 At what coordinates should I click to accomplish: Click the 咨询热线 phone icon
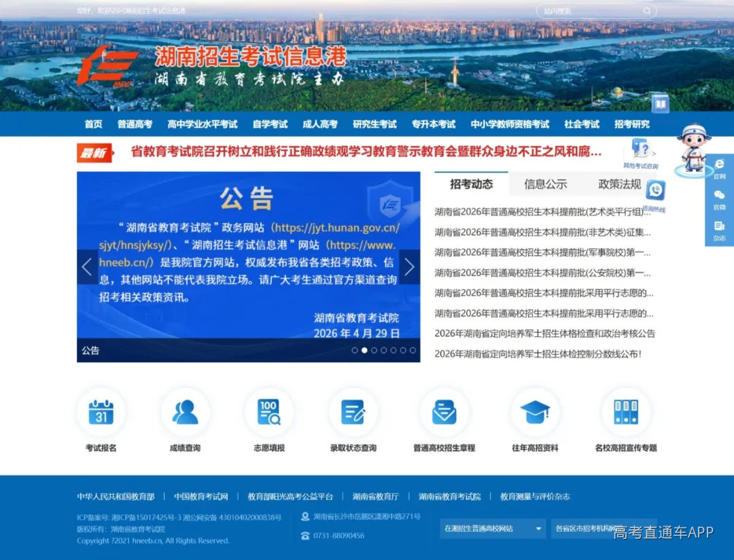click(655, 190)
